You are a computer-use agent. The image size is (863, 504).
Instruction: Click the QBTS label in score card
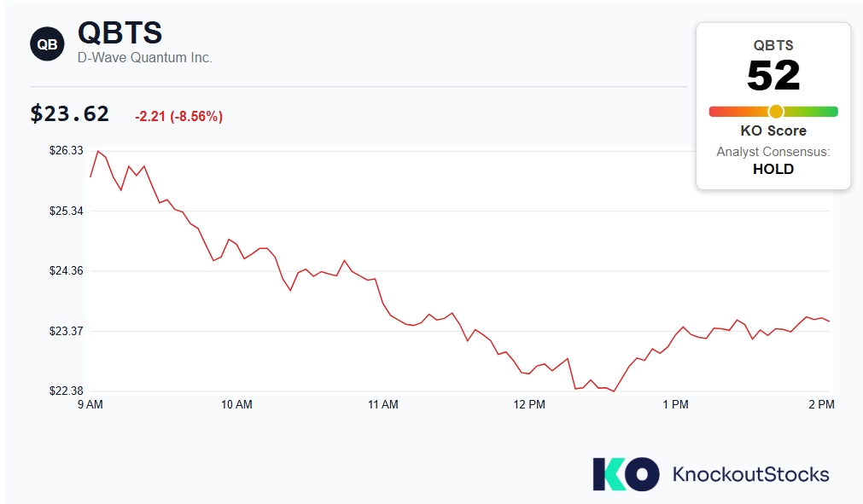773,45
